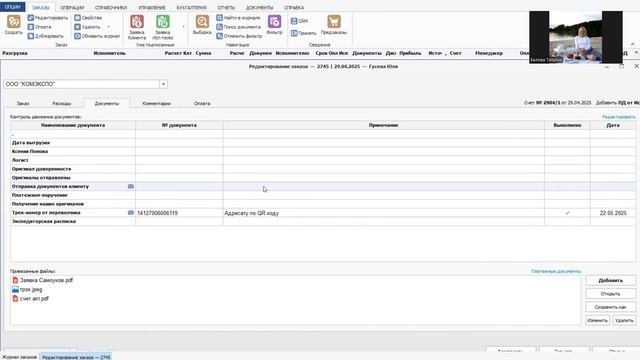Switch to the Заказ tab

click(23, 104)
